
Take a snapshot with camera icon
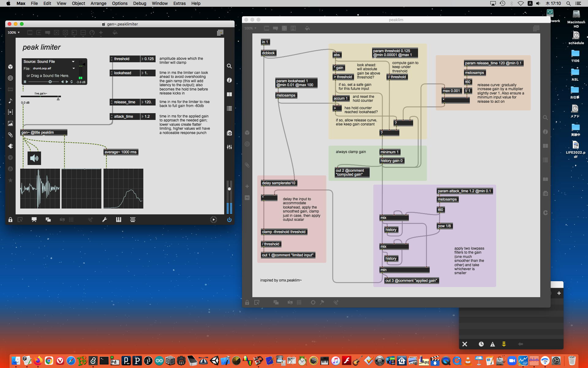(229, 133)
